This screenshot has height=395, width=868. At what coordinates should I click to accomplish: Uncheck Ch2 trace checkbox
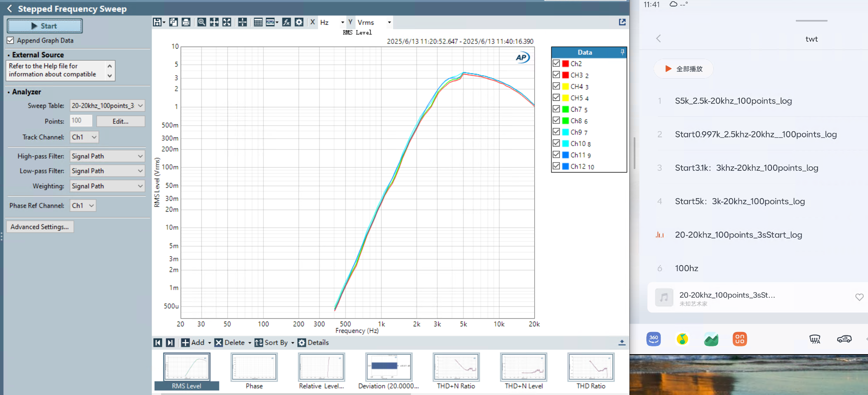pos(556,63)
